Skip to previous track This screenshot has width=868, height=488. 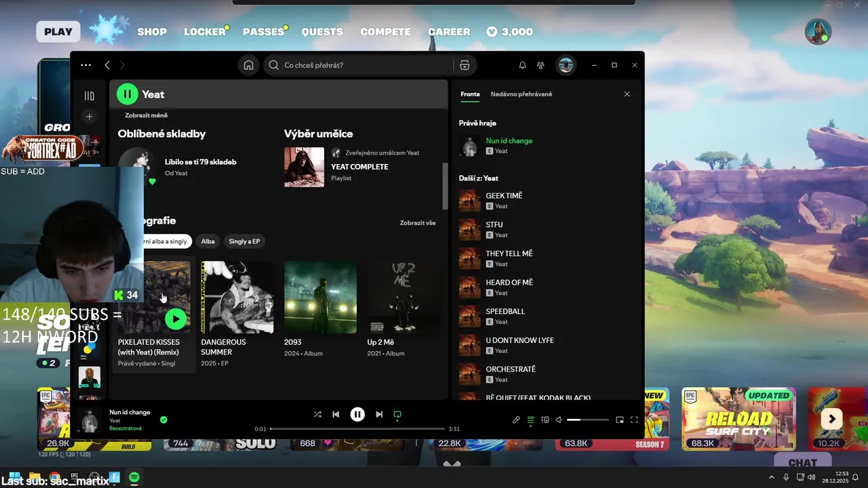[336, 414]
